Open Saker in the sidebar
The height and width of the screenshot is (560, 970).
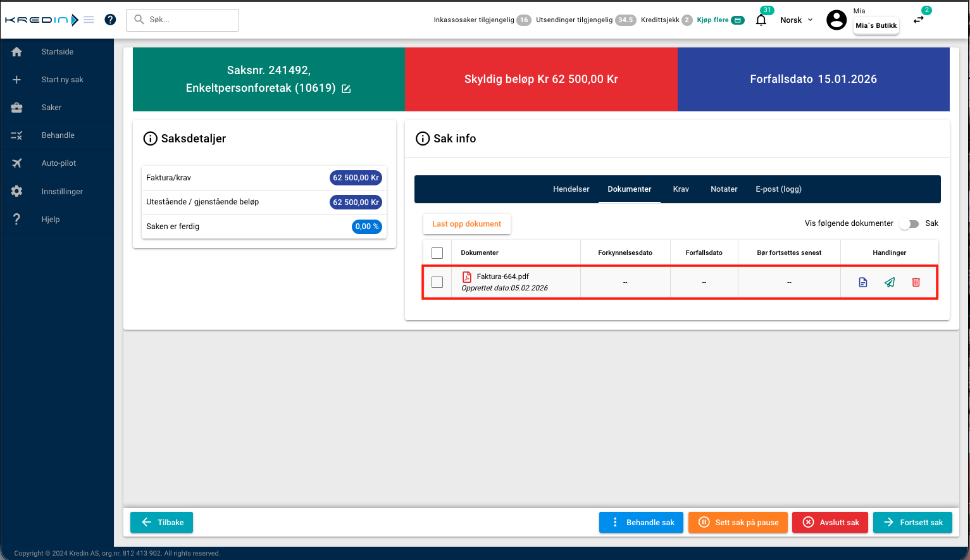(57, 108)
